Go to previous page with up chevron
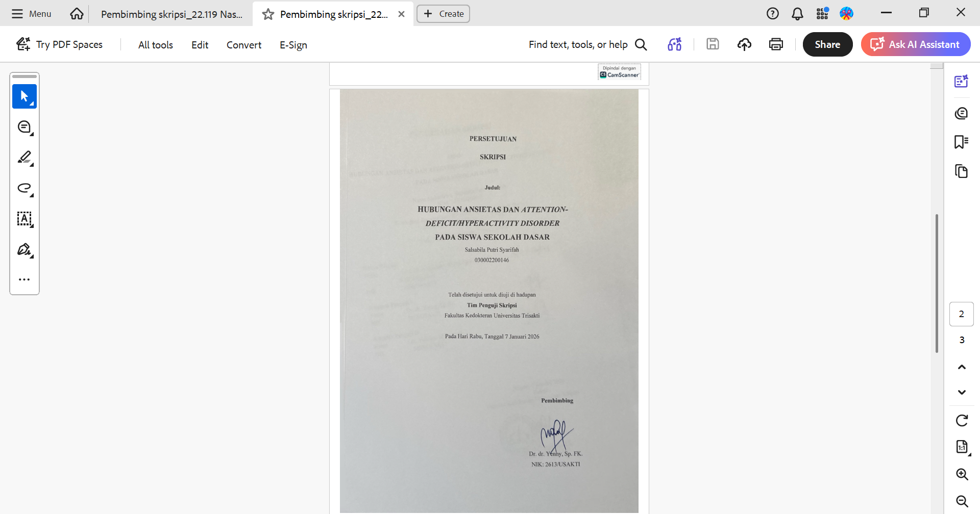The image size is (980, 514). (x=962, y=367)
